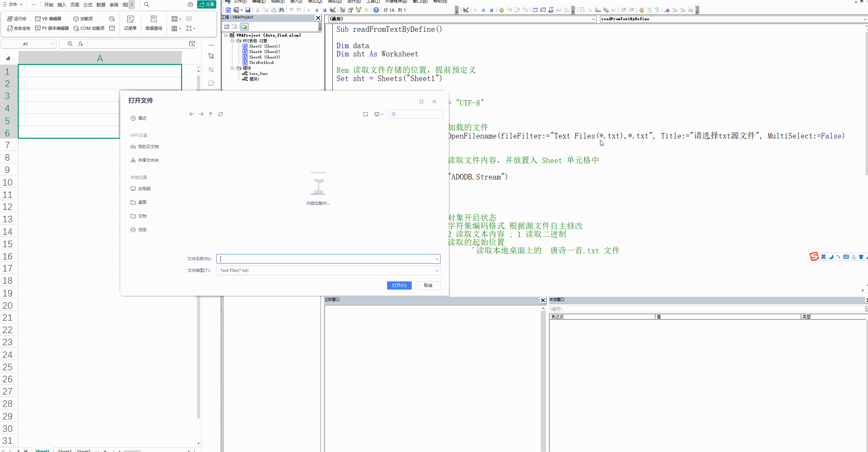Save the VBA project using the toolbar save icon
Image resolution: width=868 pixels, height=452 pixels.
(x=248, y=10)
